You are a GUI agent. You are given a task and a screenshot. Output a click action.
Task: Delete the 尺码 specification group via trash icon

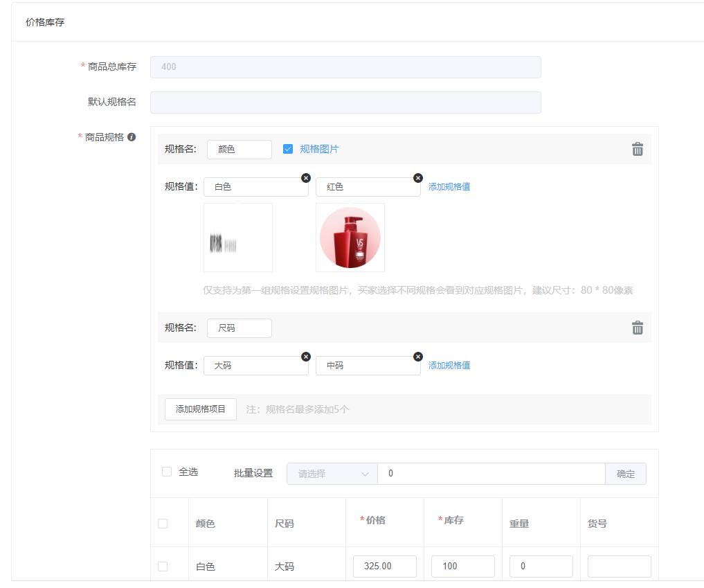[x=637, y=328]
